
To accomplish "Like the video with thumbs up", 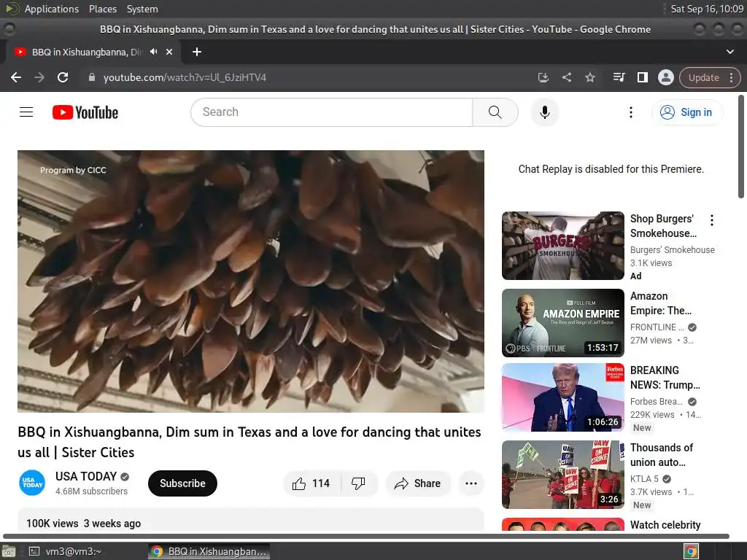I will (x=312, y=483).
